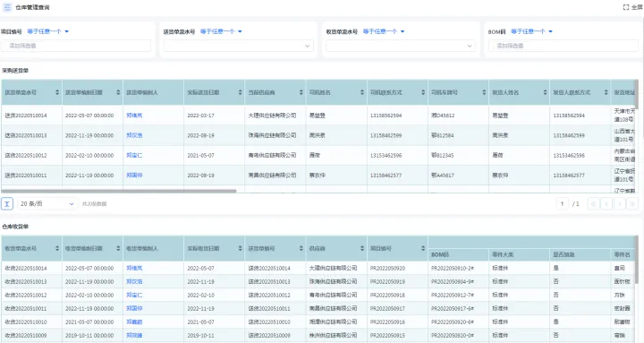Open the 收货单流水号 等于任意一个 operator dropdown
Image resolution: width=644 pixels, height=343 pixels.
pyautogui.click(x=384, y=31)
